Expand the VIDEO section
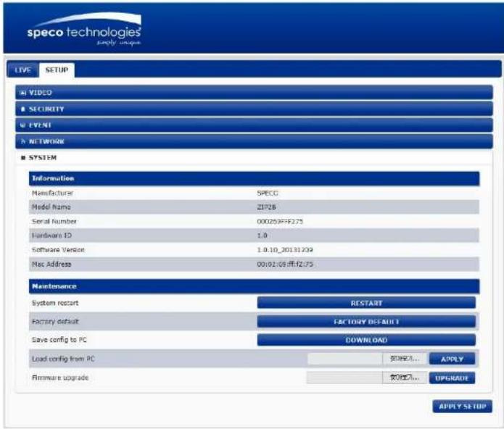The height and width of the screenshot is (429, 504). click(x=254, y=93)
